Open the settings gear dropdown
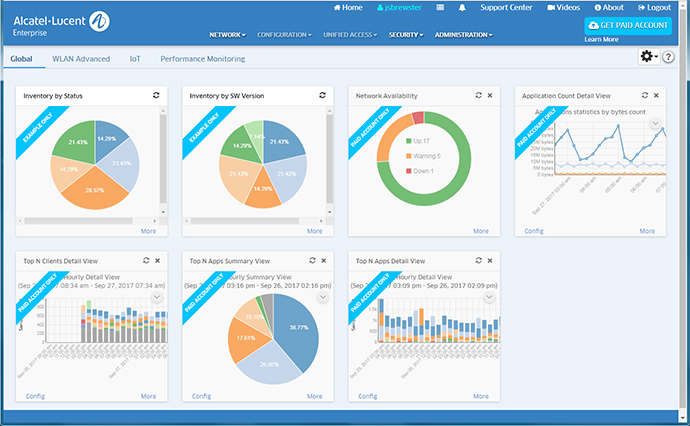Screen dimensions: 690x426 649,58
